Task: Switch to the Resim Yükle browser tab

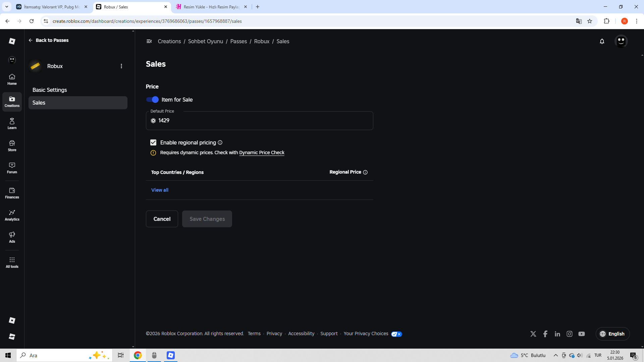Action: pyautogui.click(x=211, y=7)
